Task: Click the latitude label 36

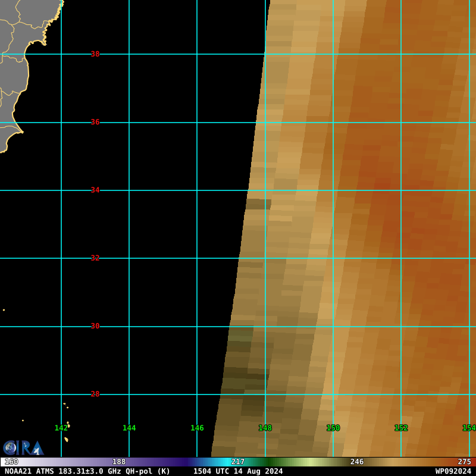Action: click(95, 122)
